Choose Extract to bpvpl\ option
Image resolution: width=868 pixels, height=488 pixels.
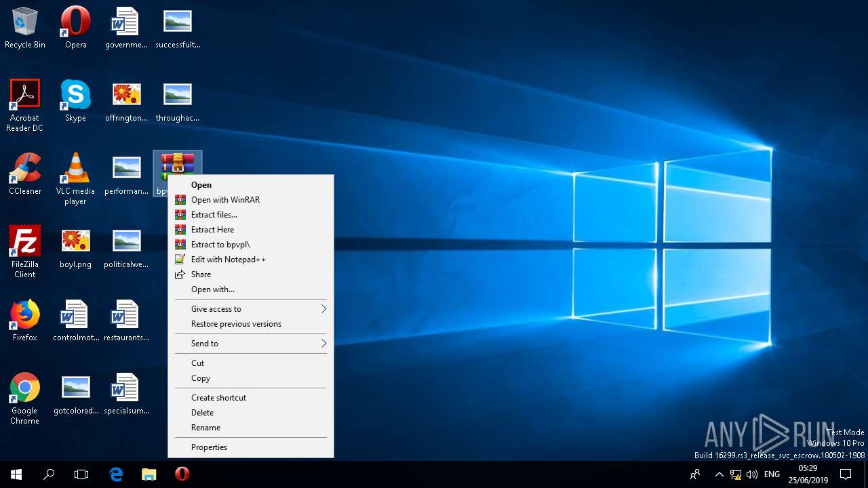coord(251,245)
